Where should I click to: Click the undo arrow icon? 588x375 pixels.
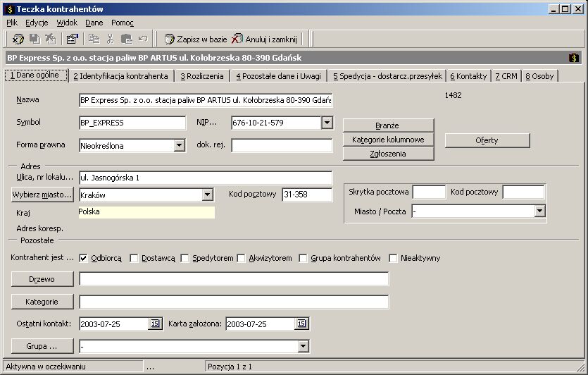[x=143, y=39]
